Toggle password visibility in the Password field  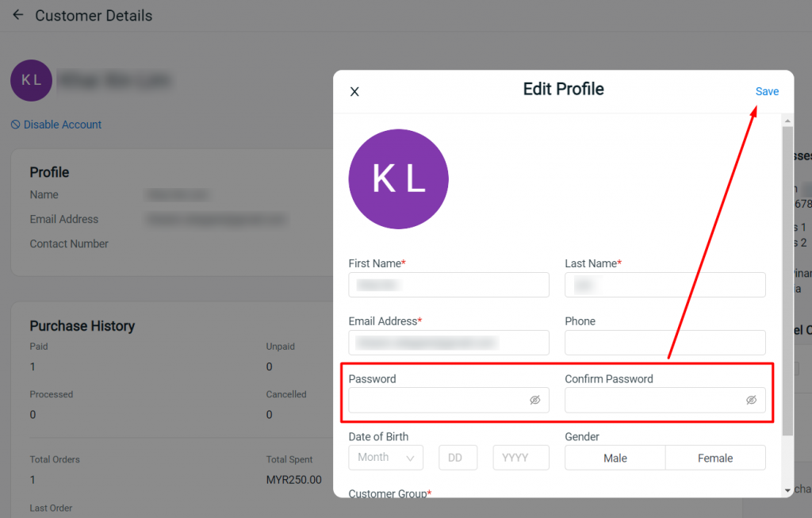click(535, 400)
